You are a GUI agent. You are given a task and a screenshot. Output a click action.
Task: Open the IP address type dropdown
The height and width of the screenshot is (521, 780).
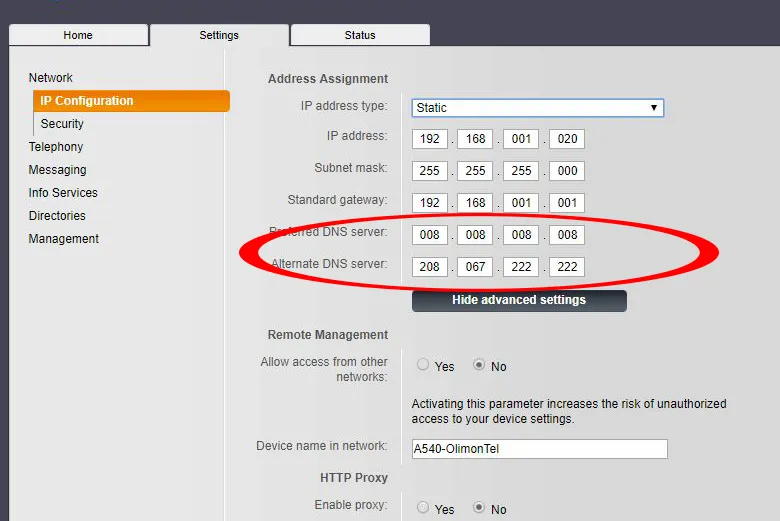coord(537,107)
